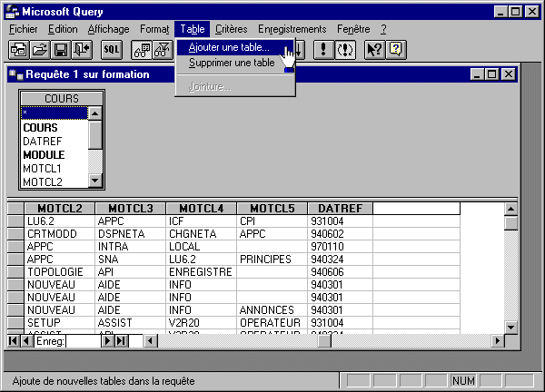Image resolution: width=545 pixels, height=392 pixels.
Task: Choose Ajouter une table... menu entry
Action: pyautogui.click(x=235, y=47)
